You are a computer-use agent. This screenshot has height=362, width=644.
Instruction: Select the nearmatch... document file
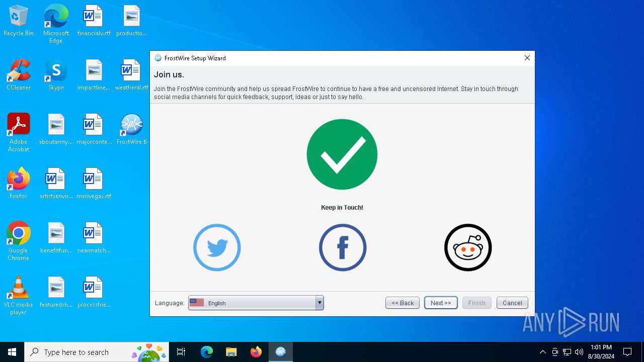pyautogui.click(x=94, y=238)
